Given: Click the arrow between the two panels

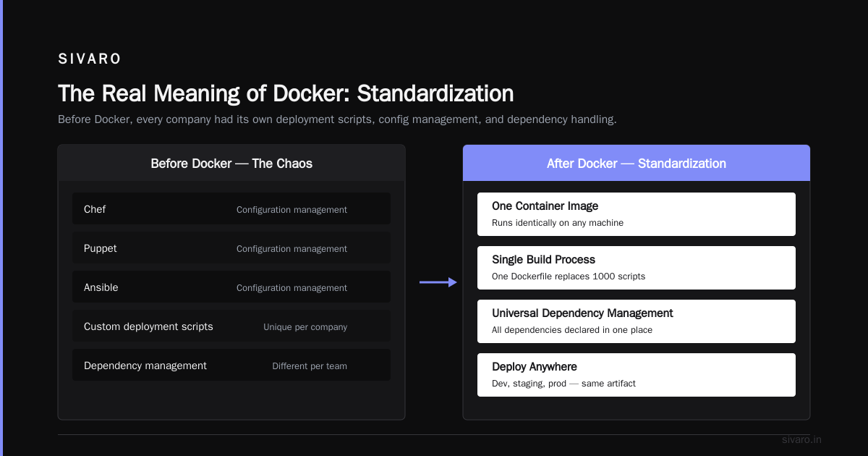Looking at the screenshot, I should [438, 282].
